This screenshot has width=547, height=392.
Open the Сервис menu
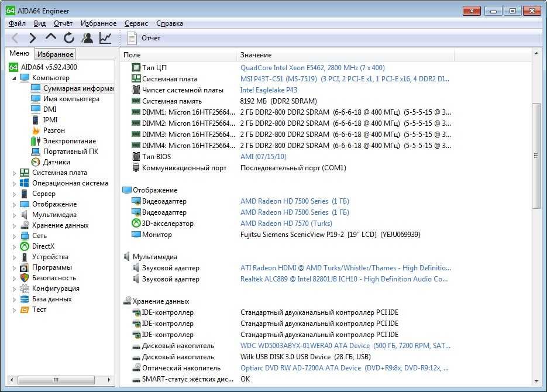click(136, 23)
